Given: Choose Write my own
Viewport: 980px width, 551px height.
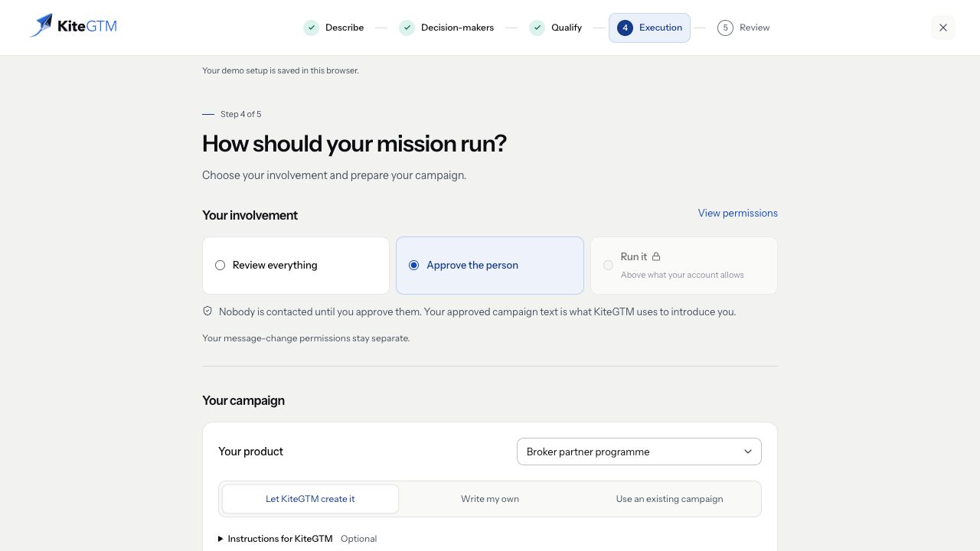Looking at the screenshot, I should click(490, 499).
